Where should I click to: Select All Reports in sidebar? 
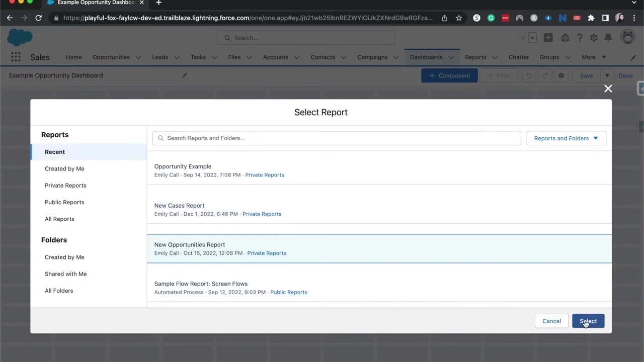[x=59, y=219]
